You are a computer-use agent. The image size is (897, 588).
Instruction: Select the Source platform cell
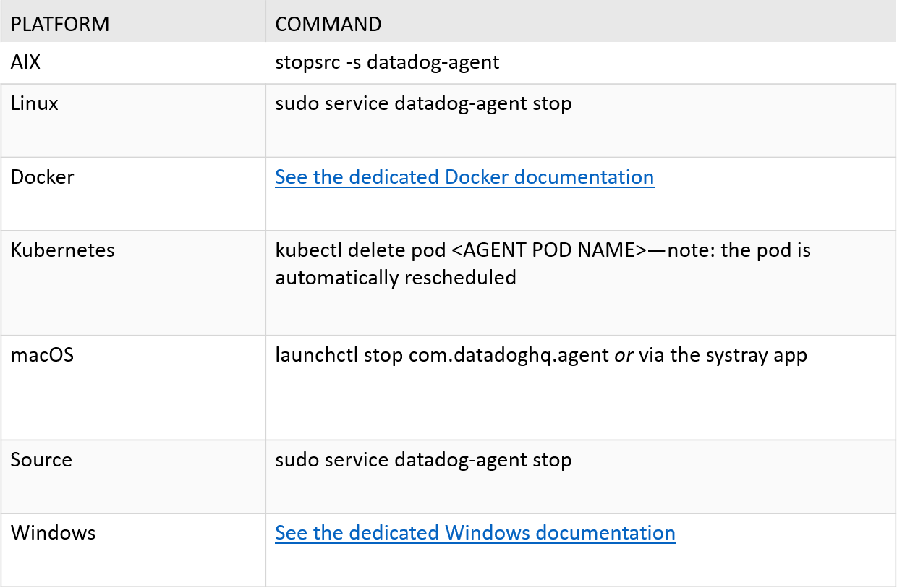tap(41, 460)
